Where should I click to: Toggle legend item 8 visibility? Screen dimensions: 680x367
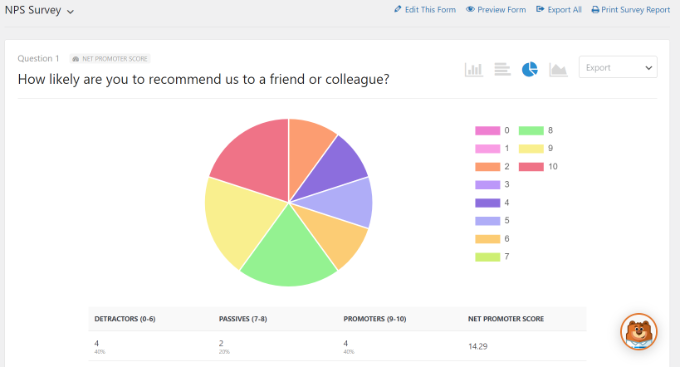click(536, 131)
